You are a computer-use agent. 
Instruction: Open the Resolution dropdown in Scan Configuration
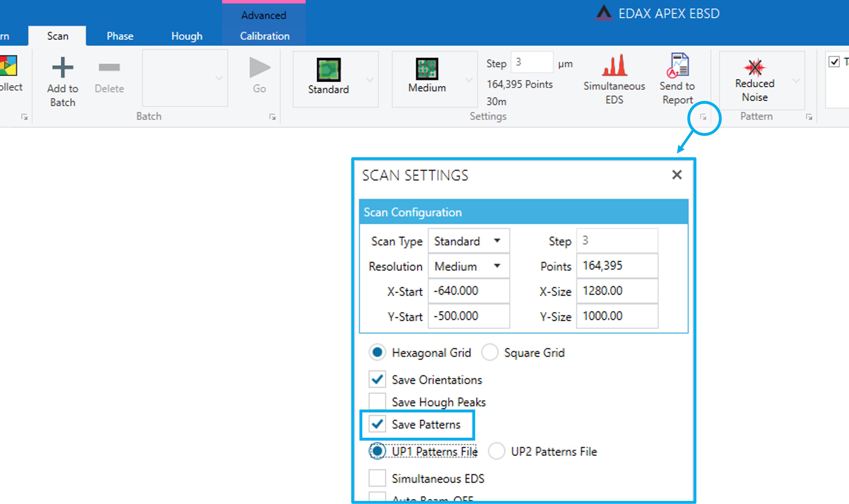point(497,266)
